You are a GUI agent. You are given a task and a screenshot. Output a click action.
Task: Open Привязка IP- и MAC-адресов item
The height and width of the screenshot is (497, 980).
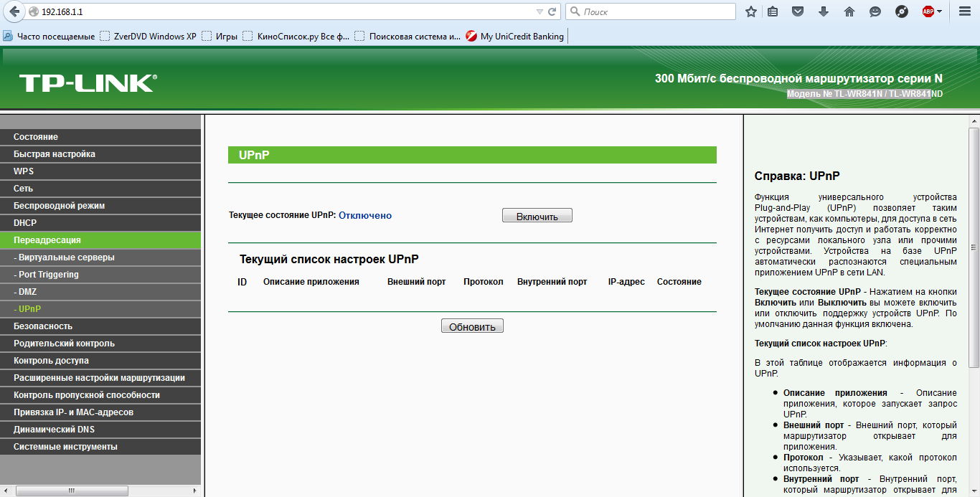[100, 412]
